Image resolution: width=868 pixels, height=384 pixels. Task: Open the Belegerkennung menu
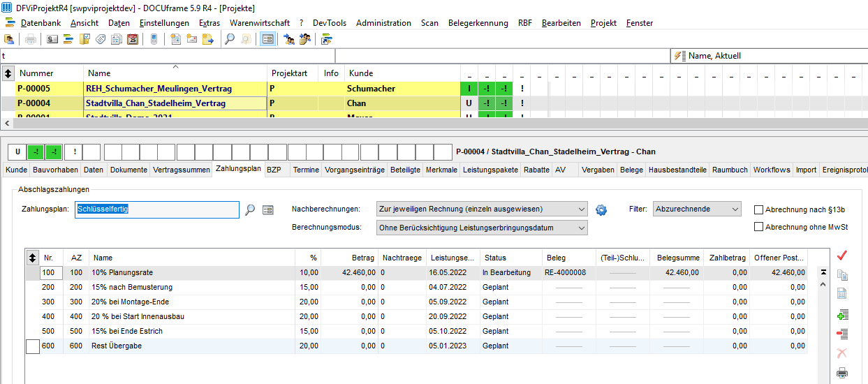tap(478, 23)
